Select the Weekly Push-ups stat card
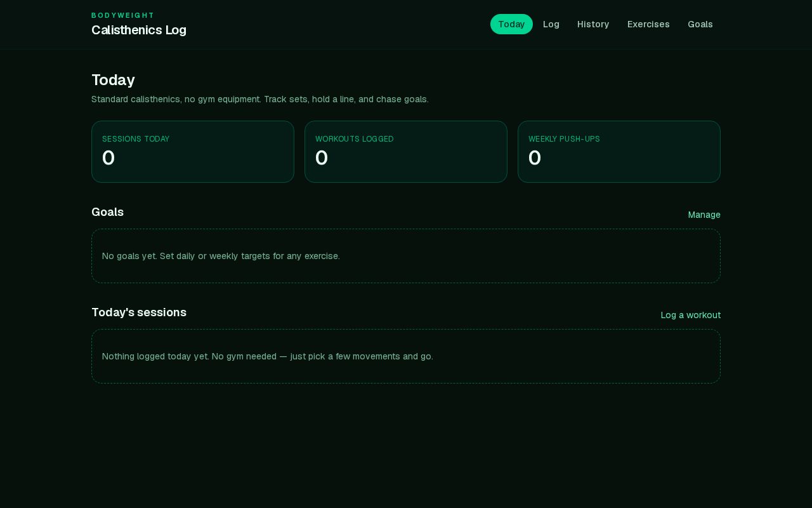The height and width of the screenshot is (508, 812). click(619, 152)
